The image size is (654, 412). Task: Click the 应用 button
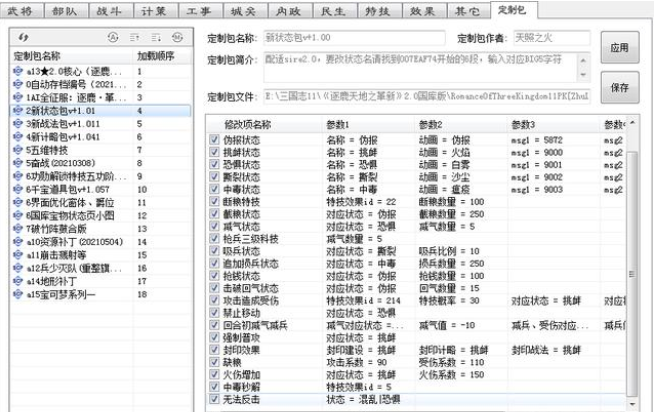(619, 48)
